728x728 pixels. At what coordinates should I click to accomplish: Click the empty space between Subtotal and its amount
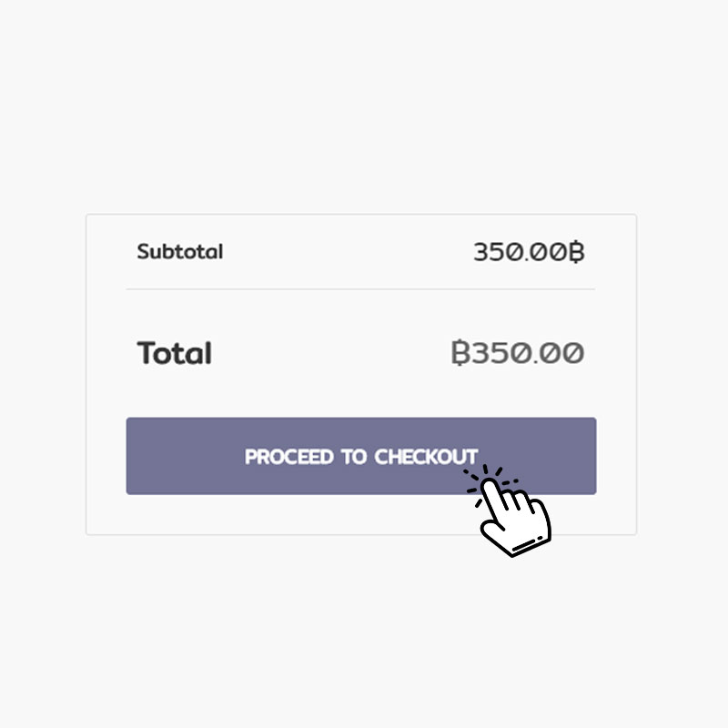point(346,252)
